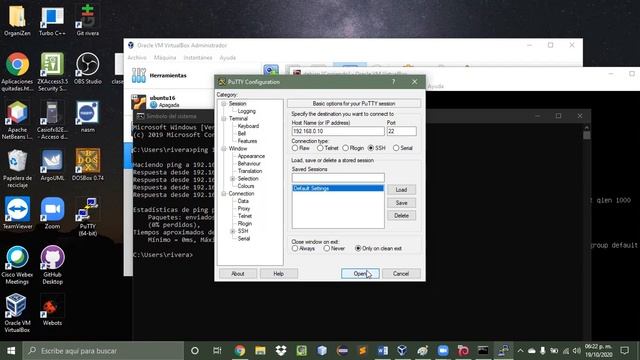Screen dimensions: 640x360
Task: Click the Help button in PuTTY
Action: [x=278, y=273]
